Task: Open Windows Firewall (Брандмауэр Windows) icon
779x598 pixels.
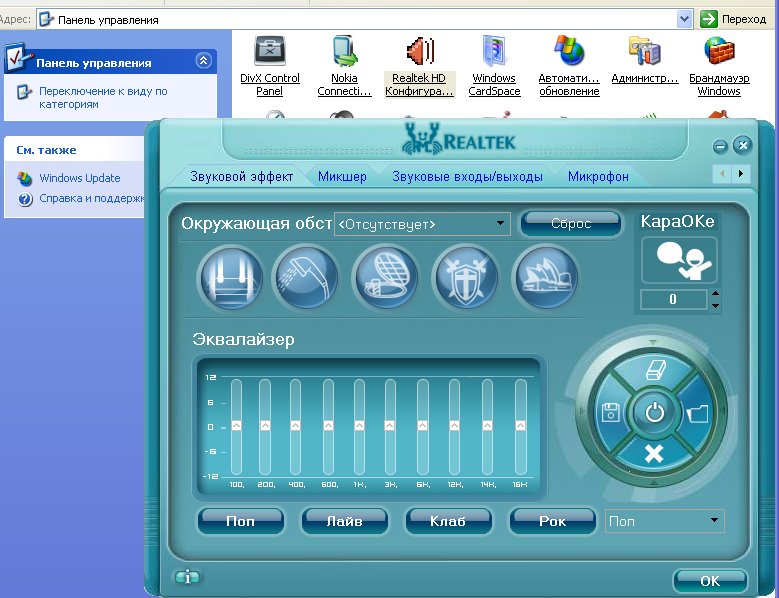Action: click(719, 51)
